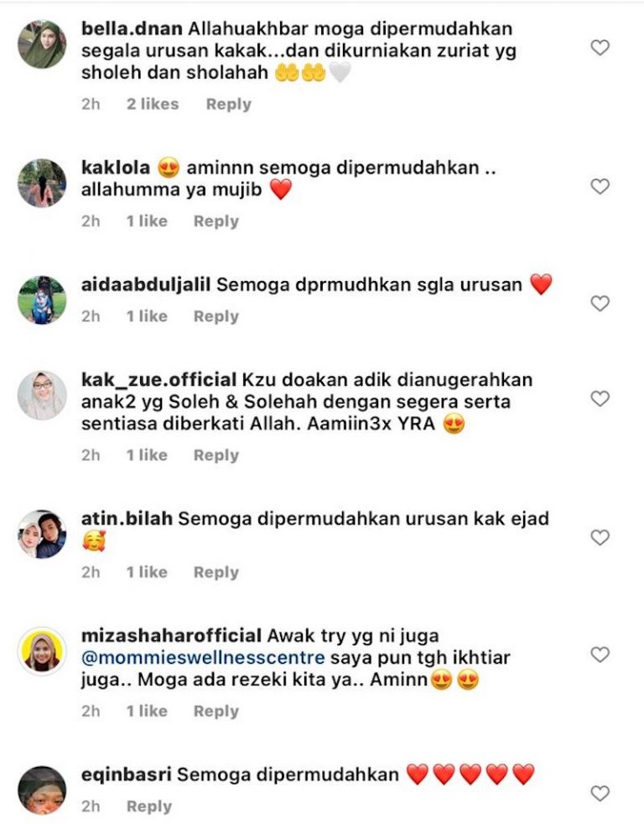644x824 pixels.
Task: Open the aidaabduljalil username
Action: [146, 284]
